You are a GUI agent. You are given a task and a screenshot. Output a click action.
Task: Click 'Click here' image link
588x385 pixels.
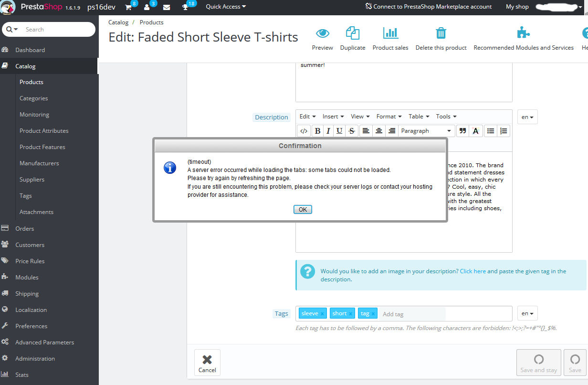tap(472, 271)
